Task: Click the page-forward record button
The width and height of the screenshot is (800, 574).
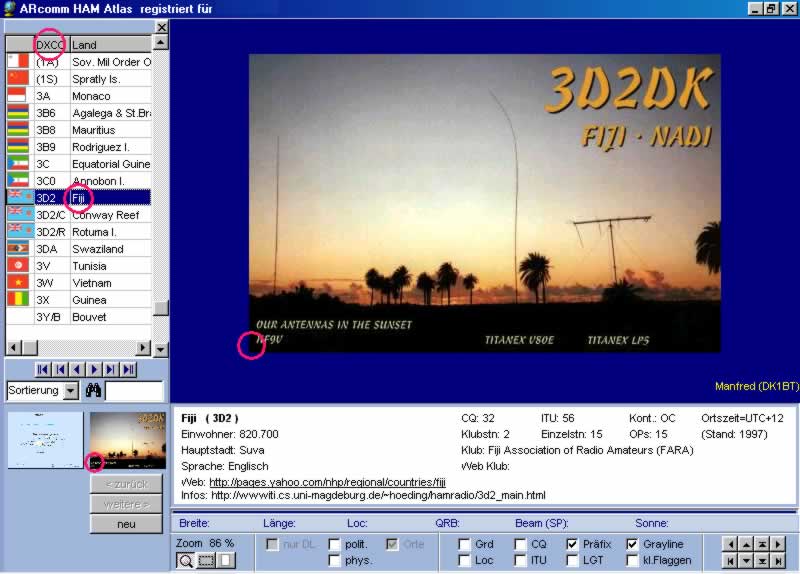Action: tap(111, 369)
